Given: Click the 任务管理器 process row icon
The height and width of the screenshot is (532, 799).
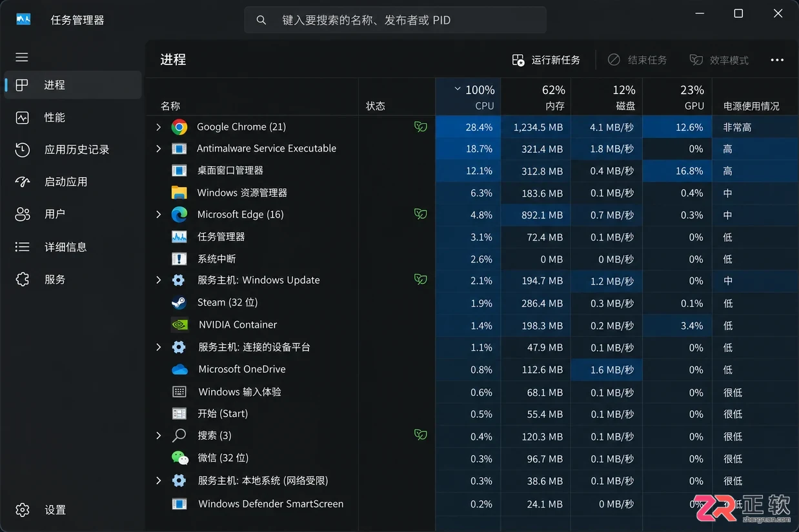Looking at the screenshot, I should point(179,237).
